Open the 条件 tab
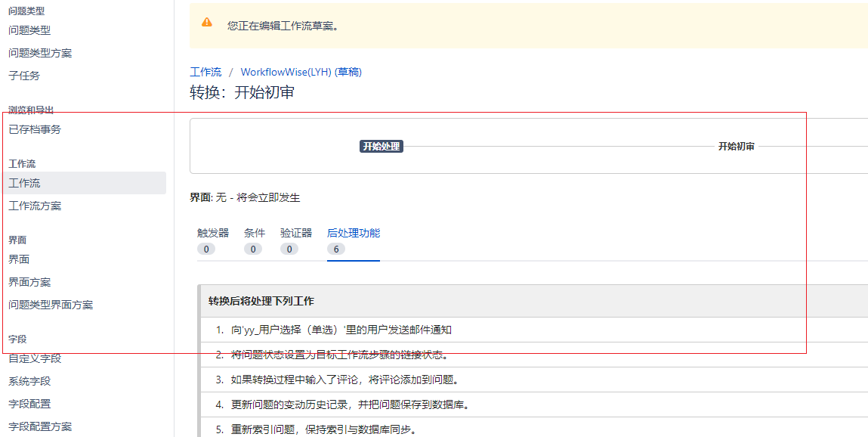This screenshot has width=868, height=437. [x=255, y=233]
